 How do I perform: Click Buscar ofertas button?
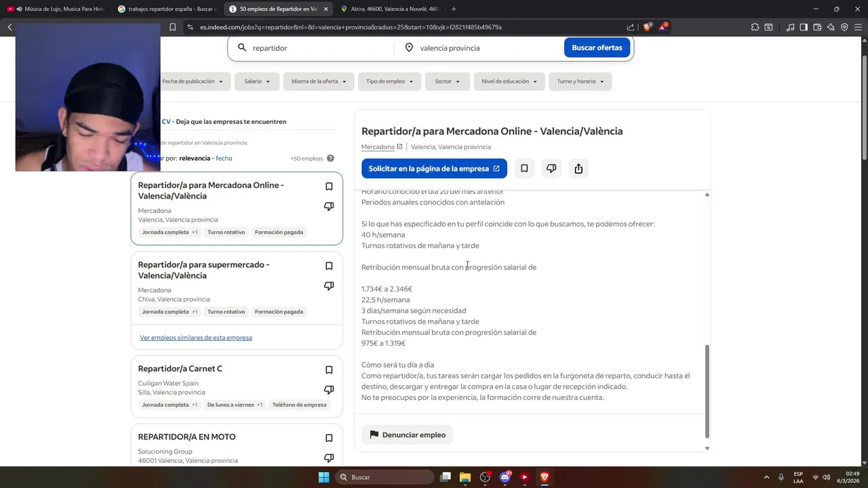(x=597, y=48)
